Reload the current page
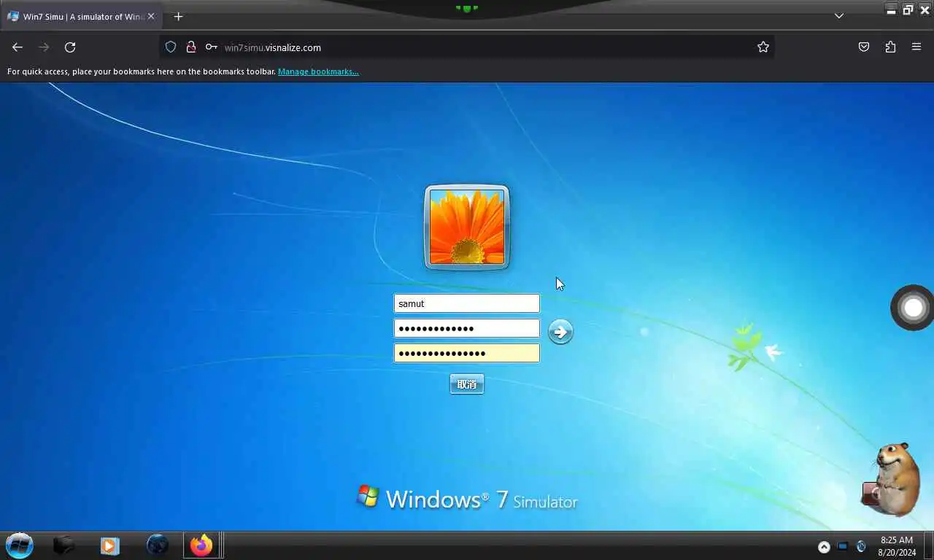Viewport: 934px width, 560px height. click(x=70, y=47)
